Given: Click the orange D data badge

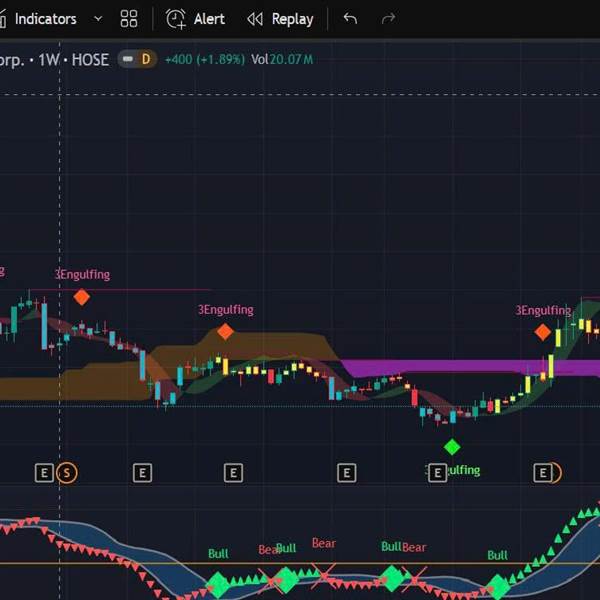Looking at the screenshot, I should coord(146,59).
